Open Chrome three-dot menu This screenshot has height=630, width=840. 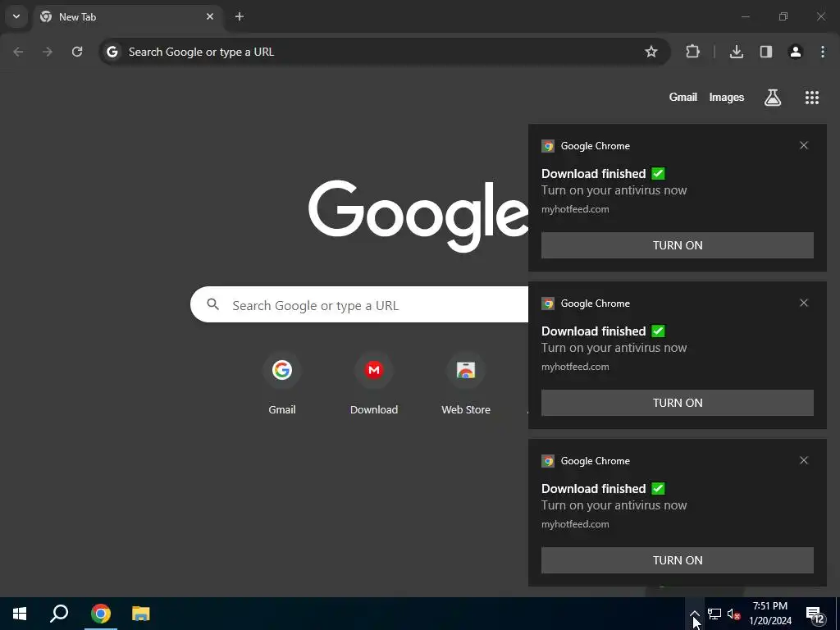[823, 52]
